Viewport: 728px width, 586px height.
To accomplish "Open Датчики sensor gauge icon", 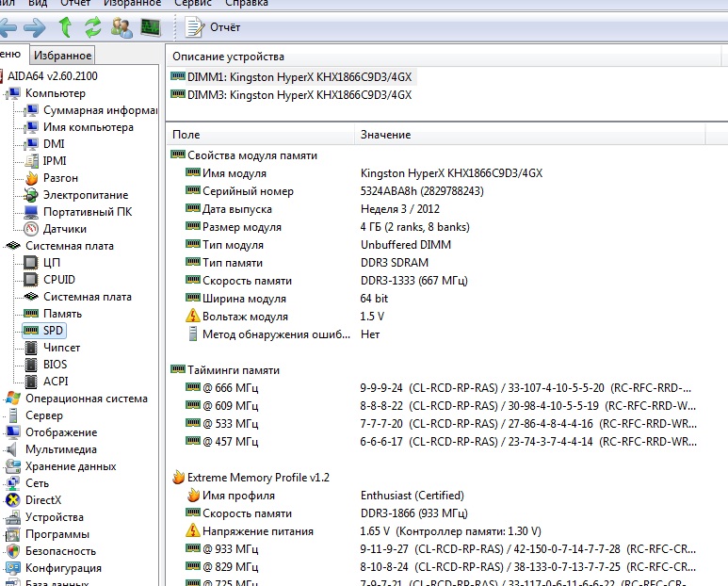I will click(32, 229).
